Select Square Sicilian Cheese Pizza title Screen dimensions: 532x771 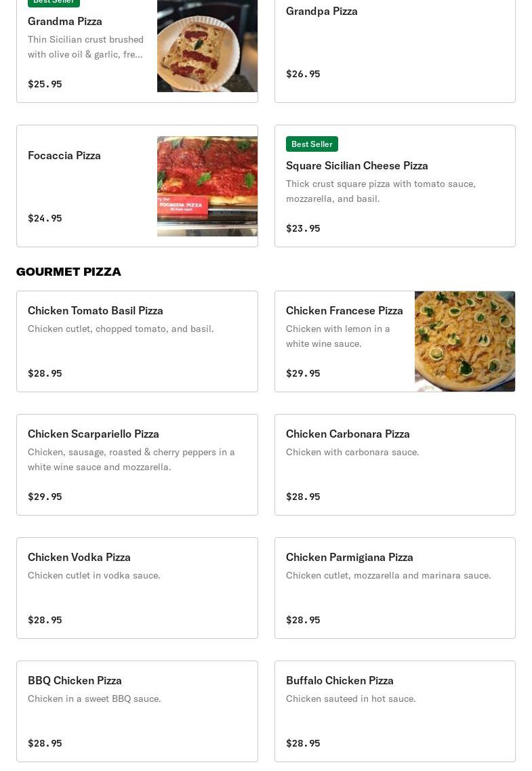tap(357, 166)
